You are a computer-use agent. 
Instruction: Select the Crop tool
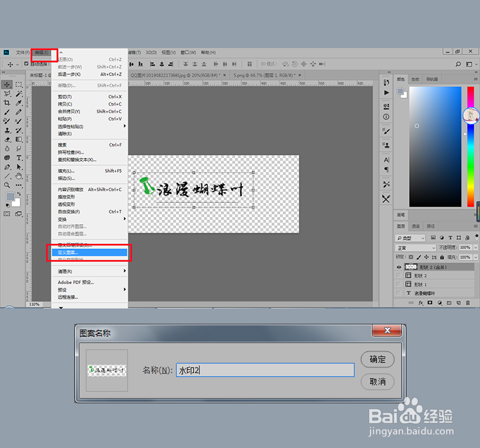[x=7, y=103]
